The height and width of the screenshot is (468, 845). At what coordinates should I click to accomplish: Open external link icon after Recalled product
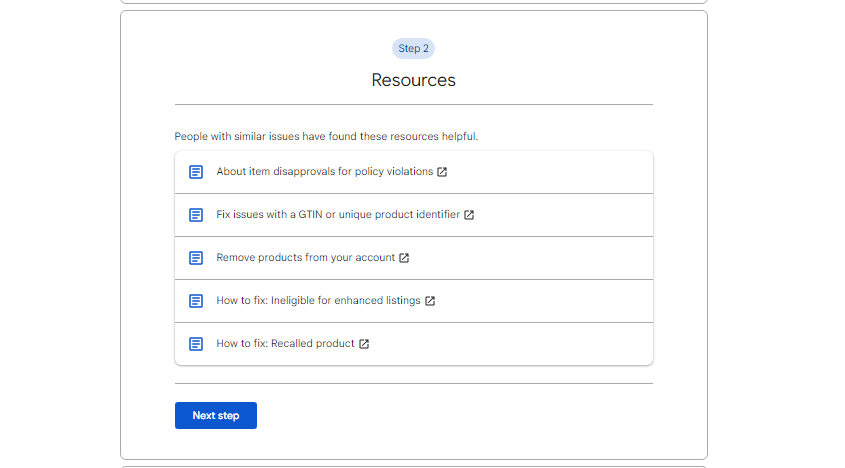click(x=364, y=344)
